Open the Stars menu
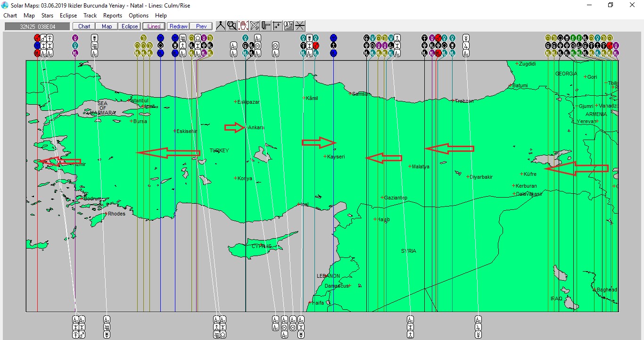Image resolution: width=644 pixels, height=340 pixels. pos(47,16)
